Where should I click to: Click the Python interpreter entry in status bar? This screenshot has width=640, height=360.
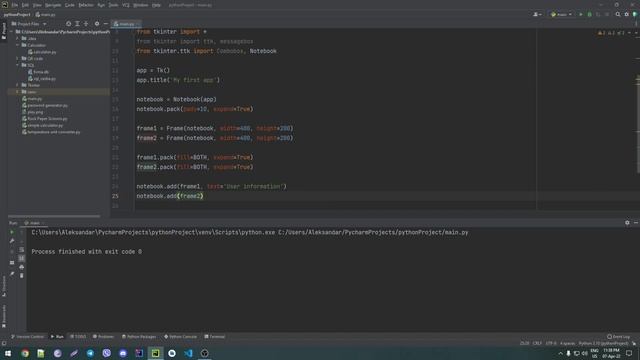(x=603, y=343)
